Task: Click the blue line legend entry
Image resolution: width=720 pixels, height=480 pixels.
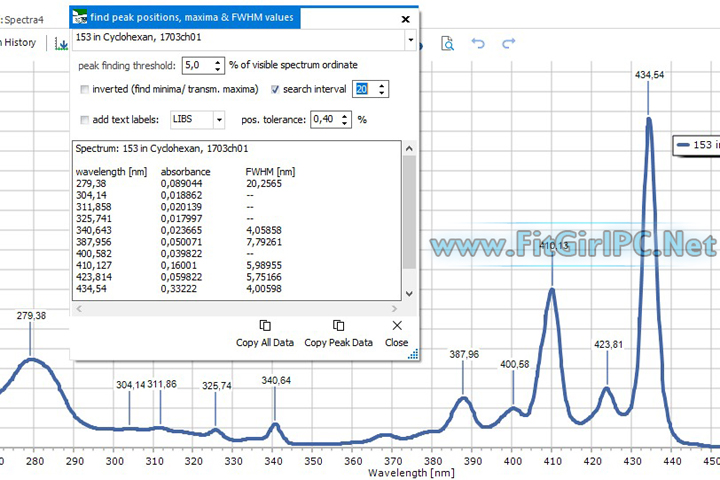Action: [x=697, y=145]
